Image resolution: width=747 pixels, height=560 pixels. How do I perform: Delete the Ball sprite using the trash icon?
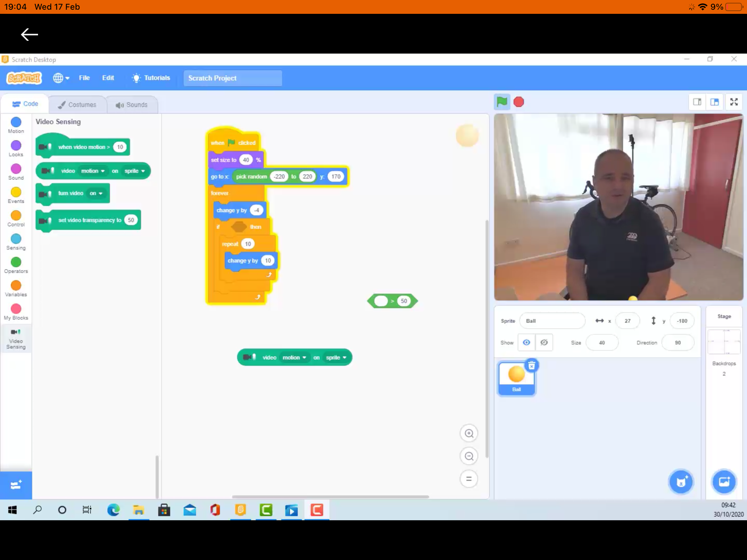[532, 365]
